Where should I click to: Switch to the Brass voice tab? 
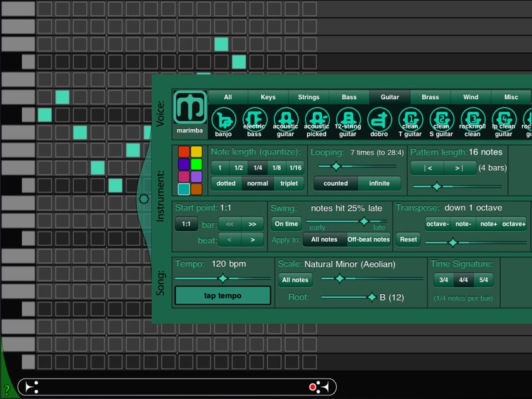pos(431,97)
